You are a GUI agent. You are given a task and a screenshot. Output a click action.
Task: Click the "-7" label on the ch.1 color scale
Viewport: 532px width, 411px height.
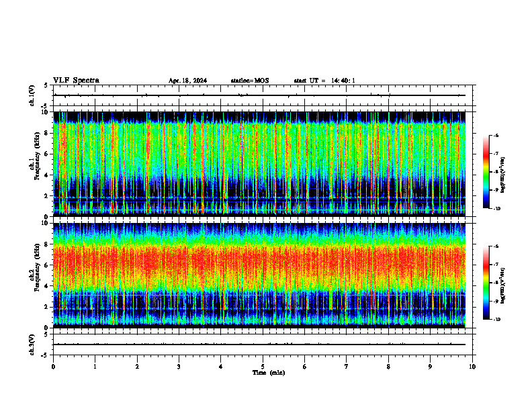496,154
